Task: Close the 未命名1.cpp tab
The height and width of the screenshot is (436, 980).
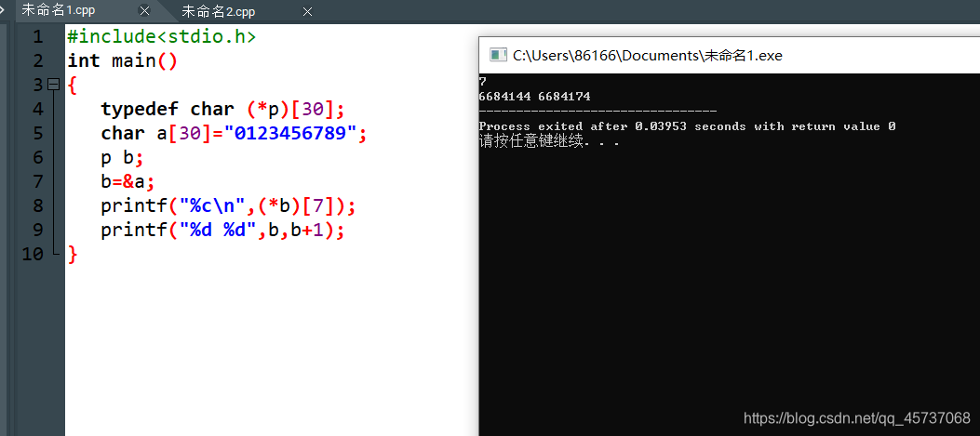Action: [x=145, y=11]
